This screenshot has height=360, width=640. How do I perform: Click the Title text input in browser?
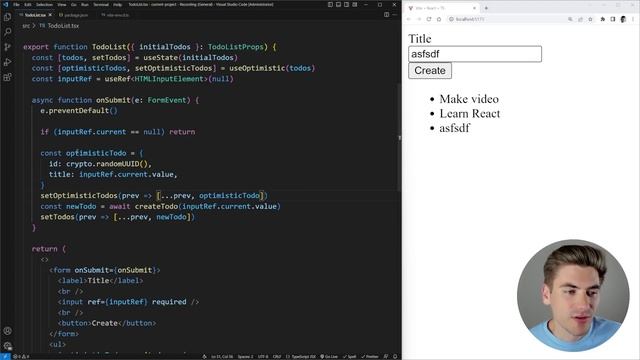point(475,54)
